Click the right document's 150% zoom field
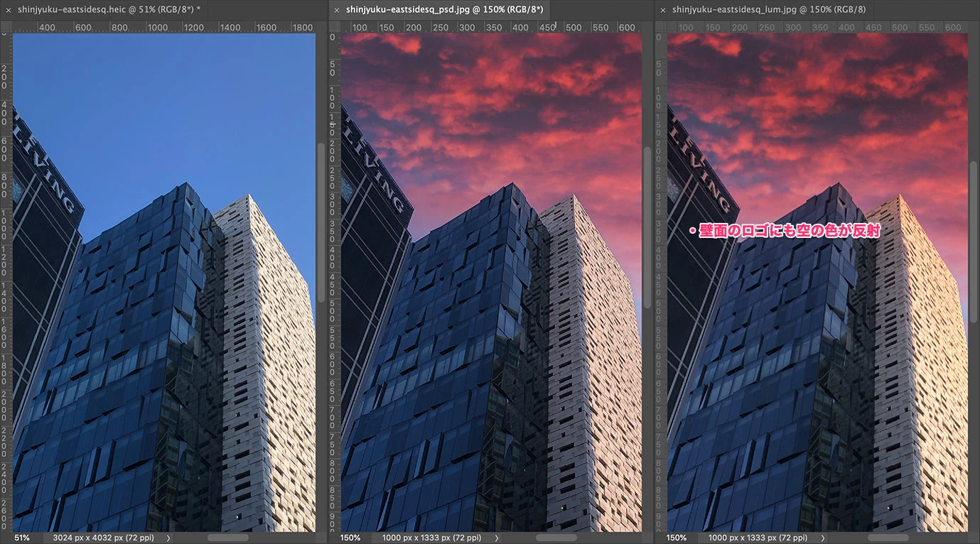The image size is (980, 544). [x=677, y=538]
